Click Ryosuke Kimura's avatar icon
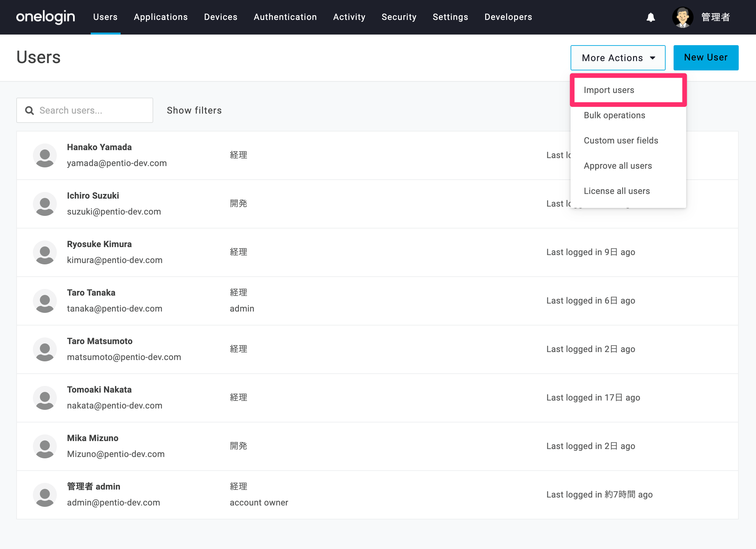 (45, 252)
